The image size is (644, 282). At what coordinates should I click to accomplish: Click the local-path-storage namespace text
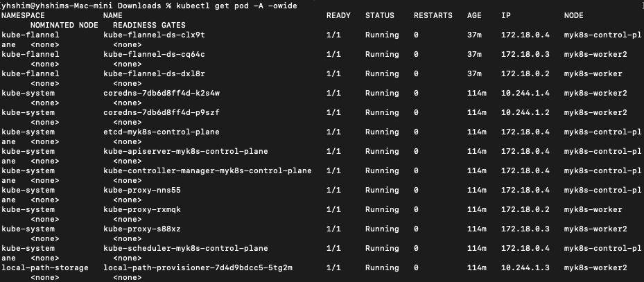point(45,267)
